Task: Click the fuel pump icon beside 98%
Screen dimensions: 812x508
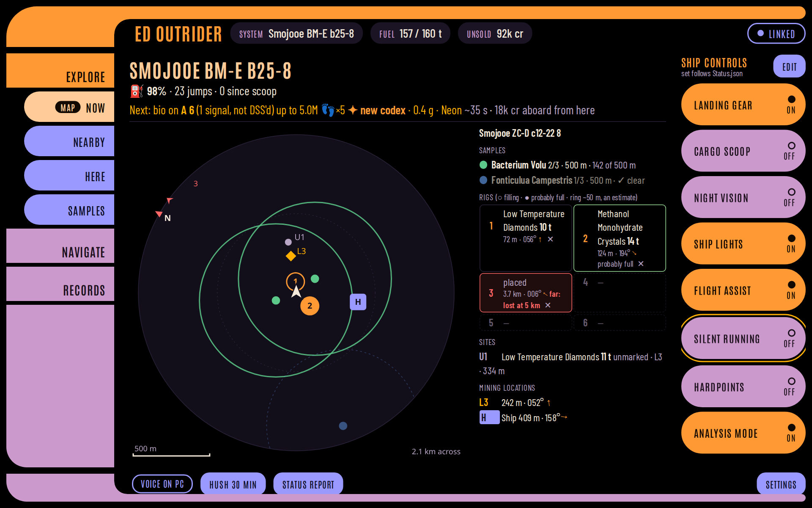Action: click(137, 91)
